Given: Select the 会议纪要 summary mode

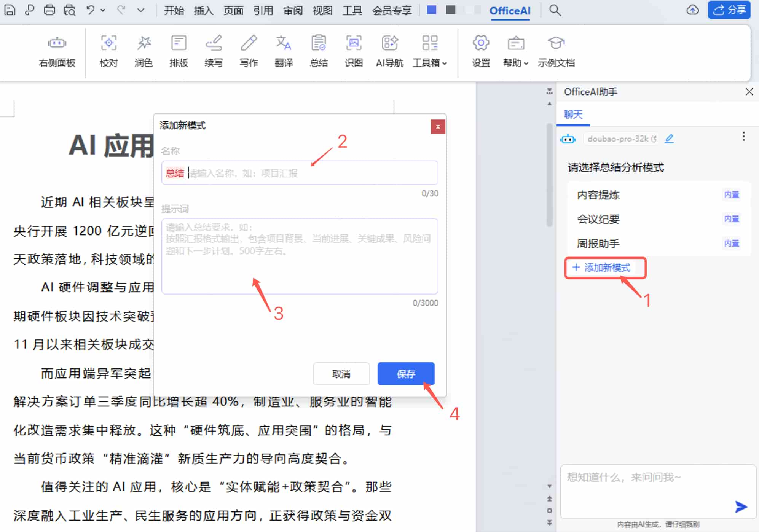Looking at the screenshot, I should (598, 219).
